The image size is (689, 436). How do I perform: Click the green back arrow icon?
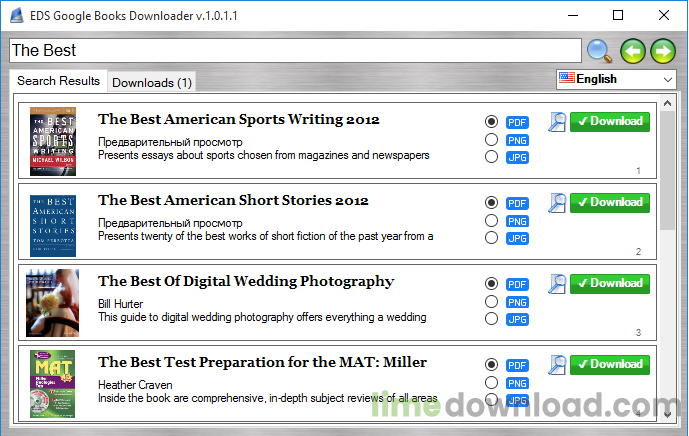tap(631, 50)
